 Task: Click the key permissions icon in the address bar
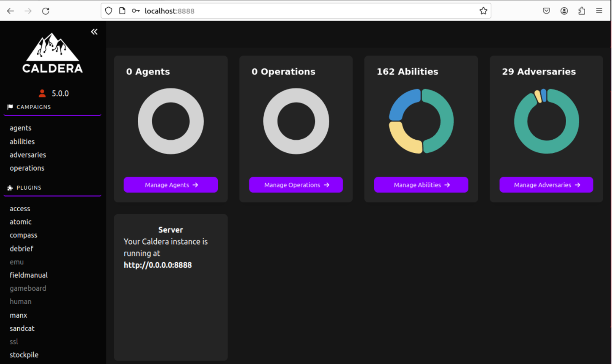(136, 11)
